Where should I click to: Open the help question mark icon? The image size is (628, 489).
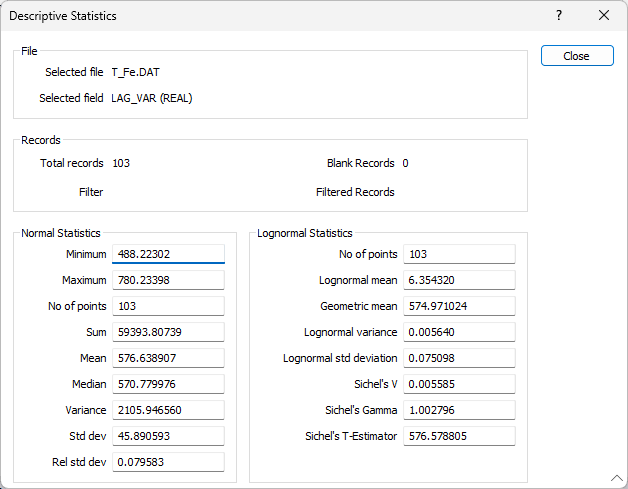tap(559, 15)
